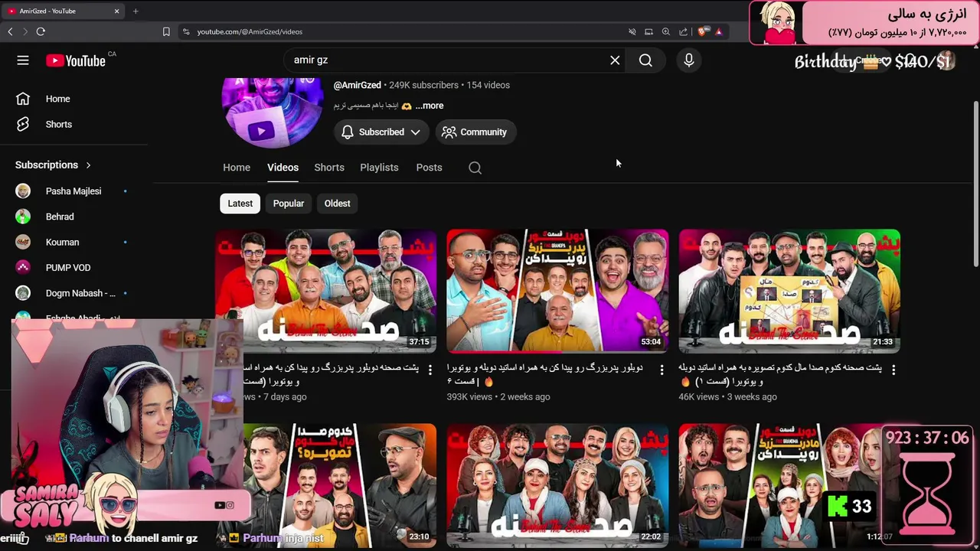Open the 37:15 video thumbnail

(325, 292)
